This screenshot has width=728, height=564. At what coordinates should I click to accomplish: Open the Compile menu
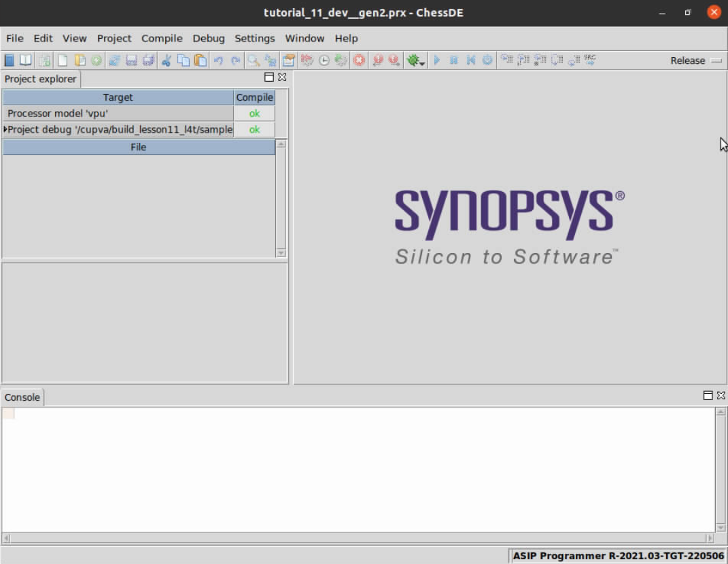[162, 38]
